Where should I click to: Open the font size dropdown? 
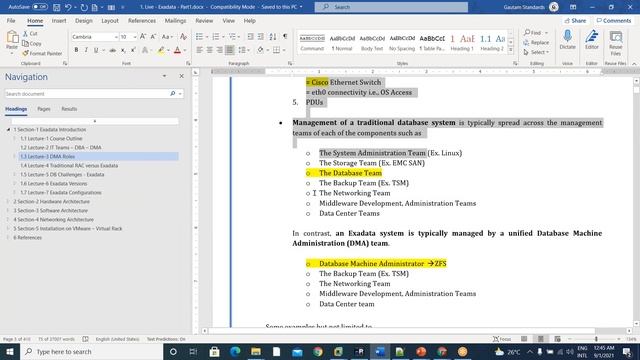coord(135,37)
